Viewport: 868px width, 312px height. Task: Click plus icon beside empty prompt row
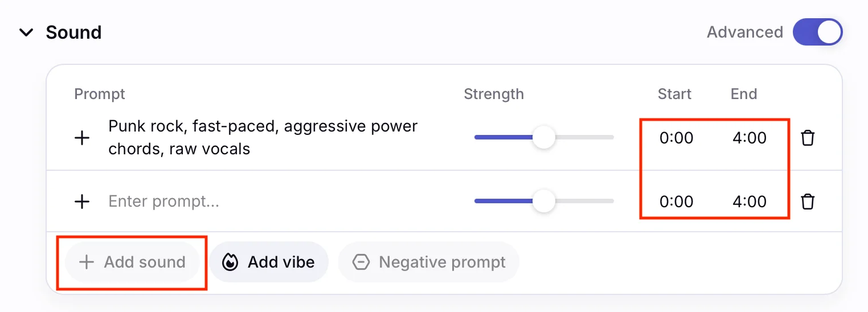[x=83, y=201]
